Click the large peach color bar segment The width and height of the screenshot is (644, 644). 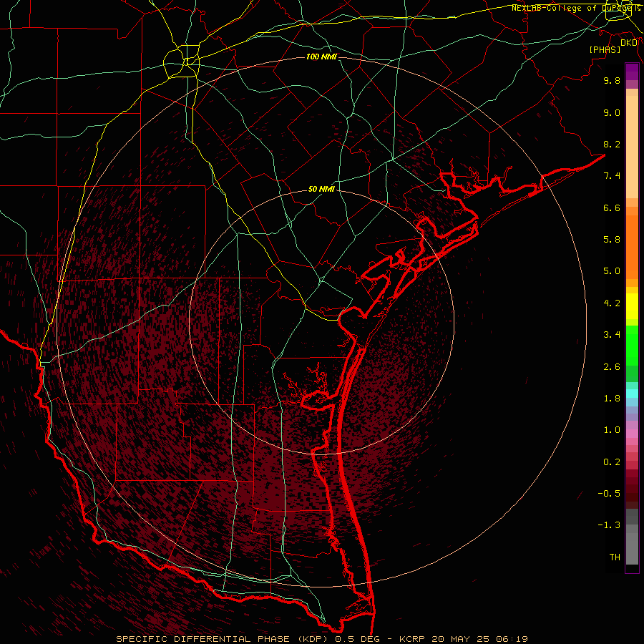[632, 147]
